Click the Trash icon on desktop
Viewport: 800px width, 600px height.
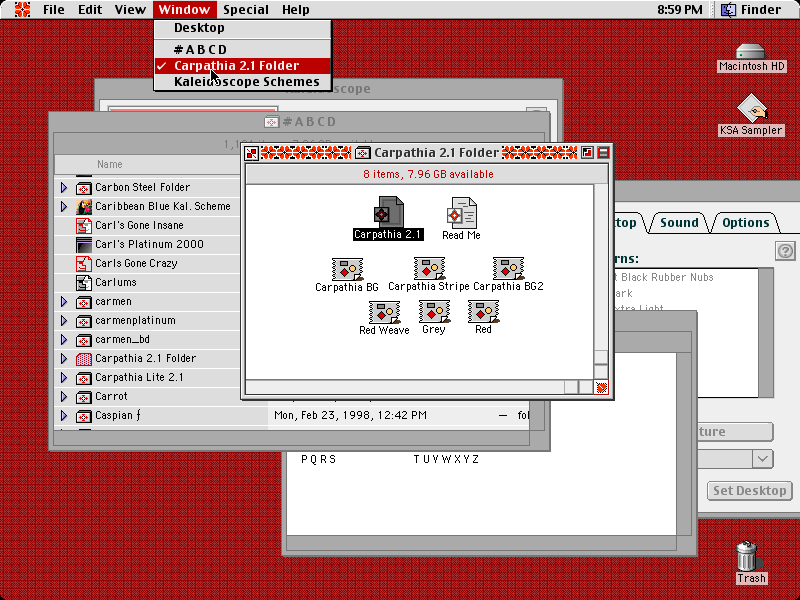[x=747, y=556]
